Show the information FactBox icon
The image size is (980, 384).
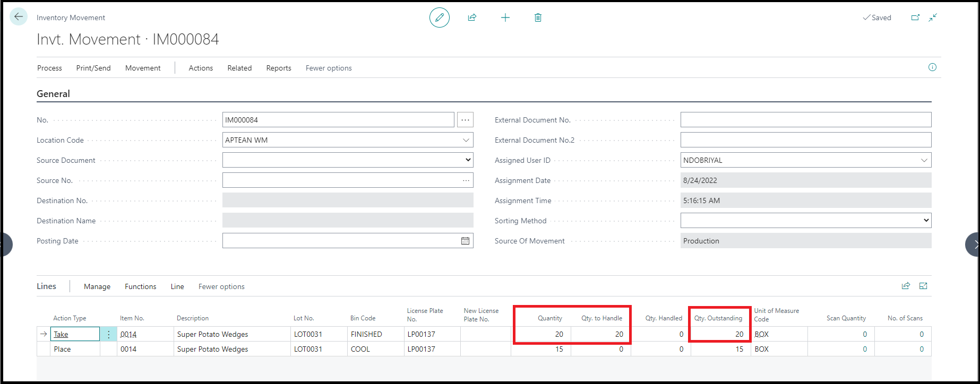[x=932, y=67]
